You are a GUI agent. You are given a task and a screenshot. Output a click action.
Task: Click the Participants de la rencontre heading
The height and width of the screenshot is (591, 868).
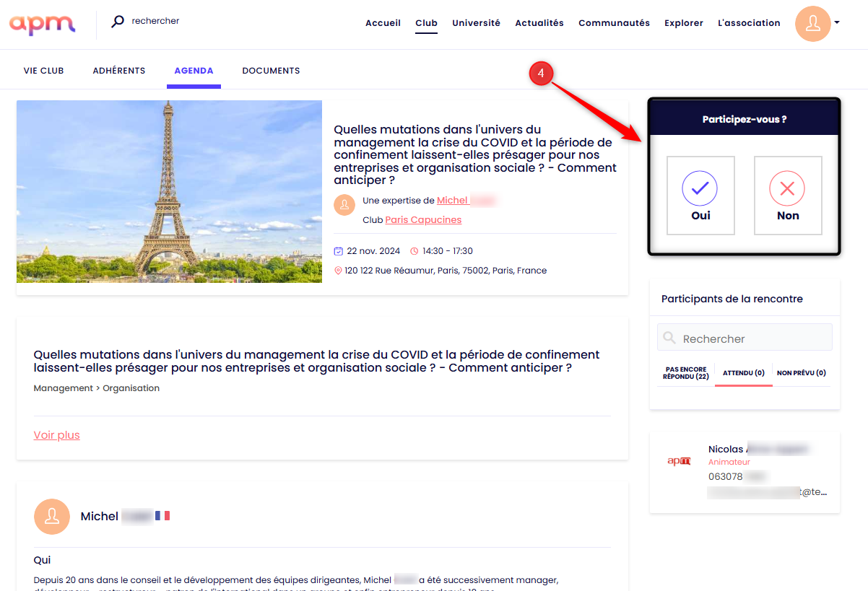pos(732,299)
